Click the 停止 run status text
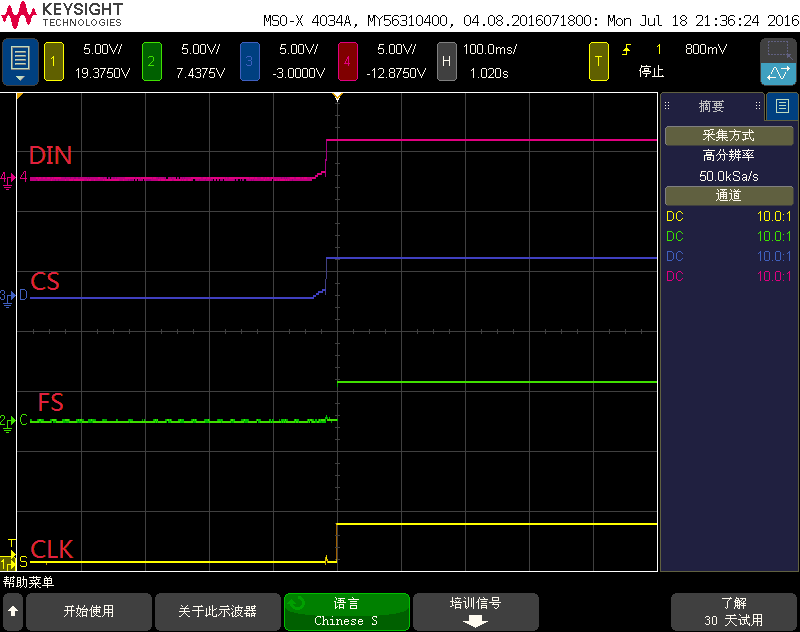The width and height of the screenshot is (800, 632). pyautogui.click(x=651, y=71)
